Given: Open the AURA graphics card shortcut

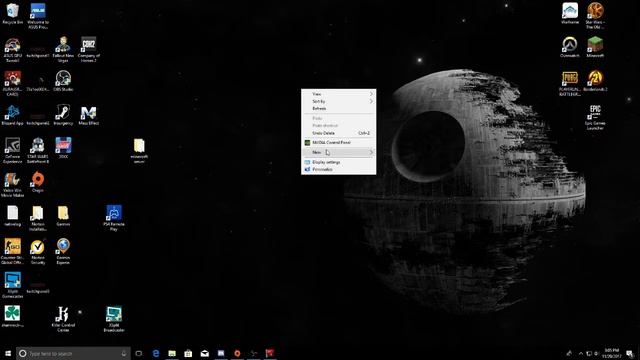Looking at the screenshot, I should [x=12, y=83].
